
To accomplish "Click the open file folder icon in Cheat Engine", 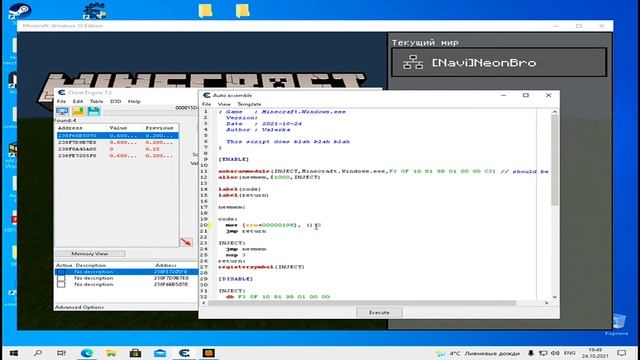I will tap(78, 111).
